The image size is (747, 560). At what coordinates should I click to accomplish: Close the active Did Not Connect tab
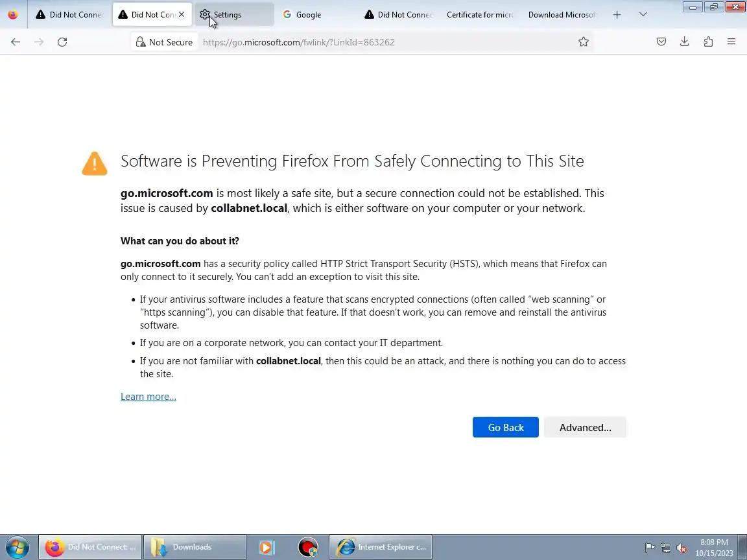pyautogui.click(x=182, y=15)
